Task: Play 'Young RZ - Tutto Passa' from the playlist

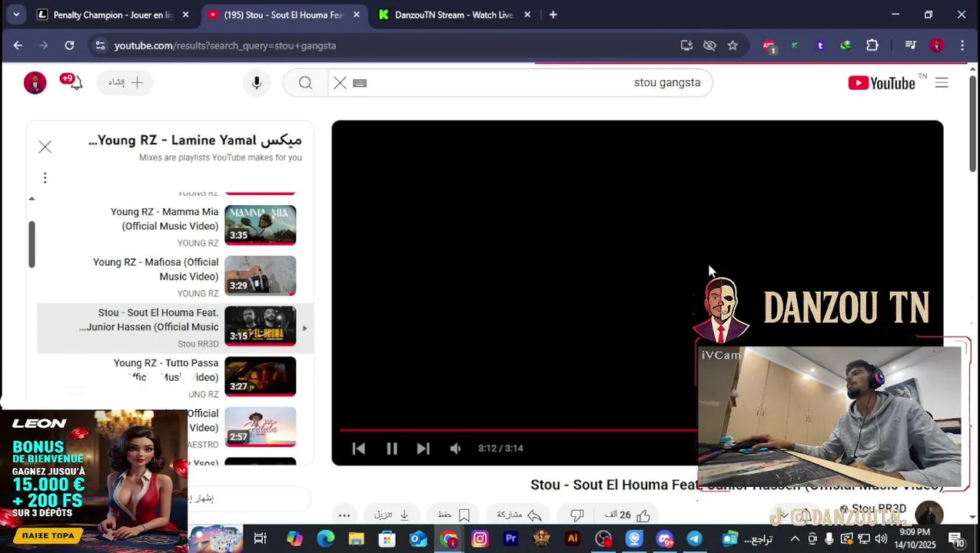Action: click(175, 377)
